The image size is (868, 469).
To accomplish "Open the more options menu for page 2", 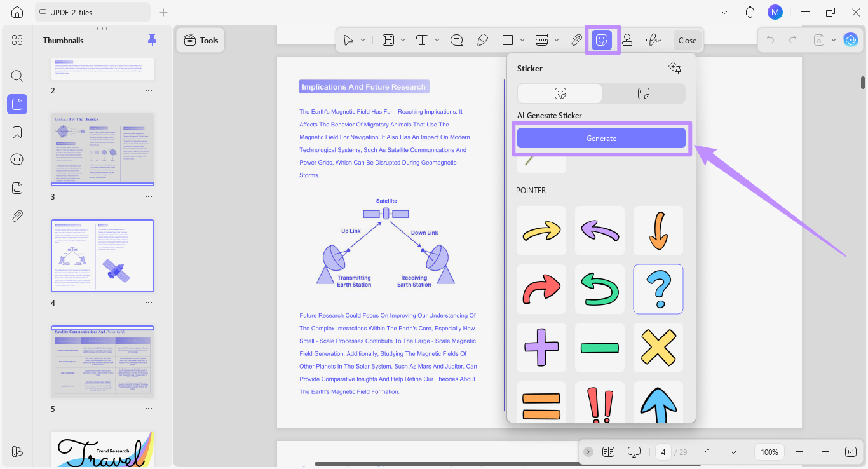I will (149, 90).
